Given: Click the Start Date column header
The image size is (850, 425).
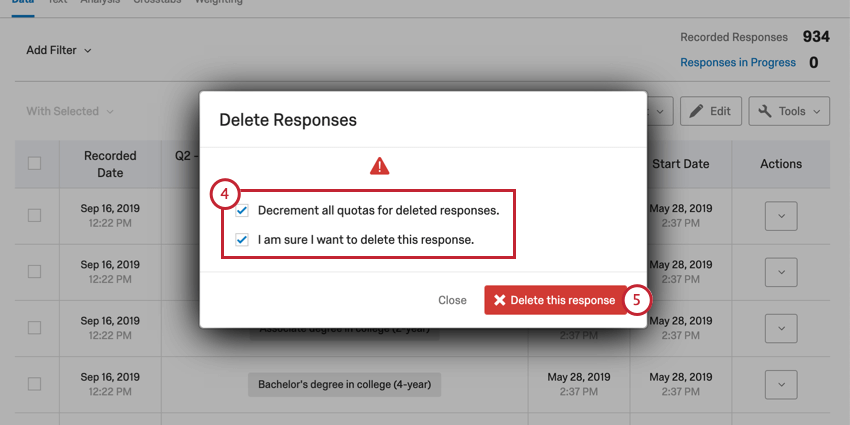Looking at the screenshot, I should 680,164.
